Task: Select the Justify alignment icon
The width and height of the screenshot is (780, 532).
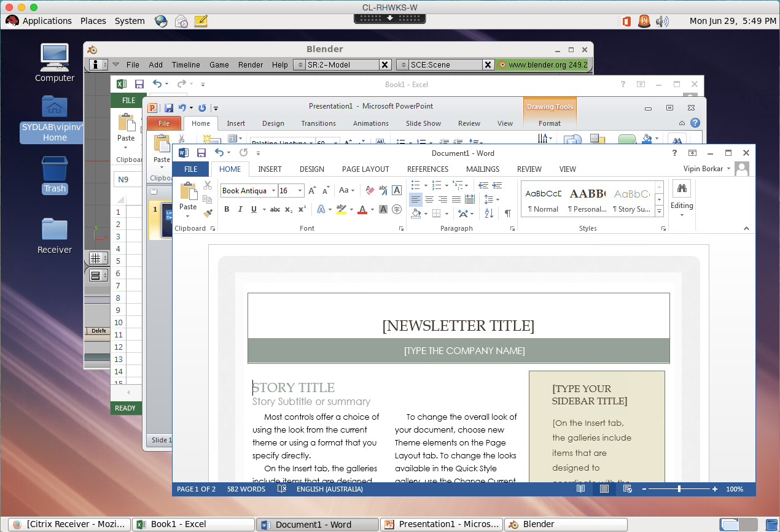Action: 456,199
